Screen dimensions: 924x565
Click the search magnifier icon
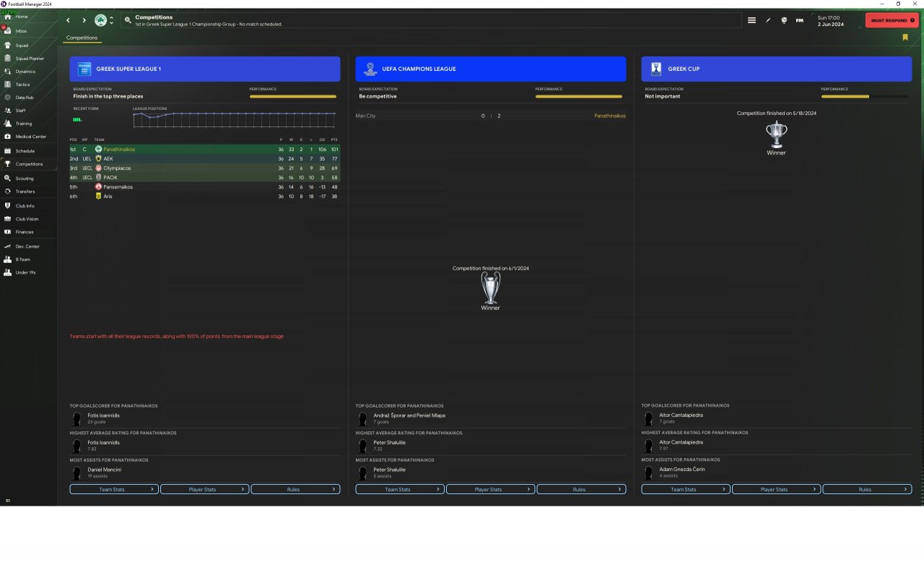[128, 20]
